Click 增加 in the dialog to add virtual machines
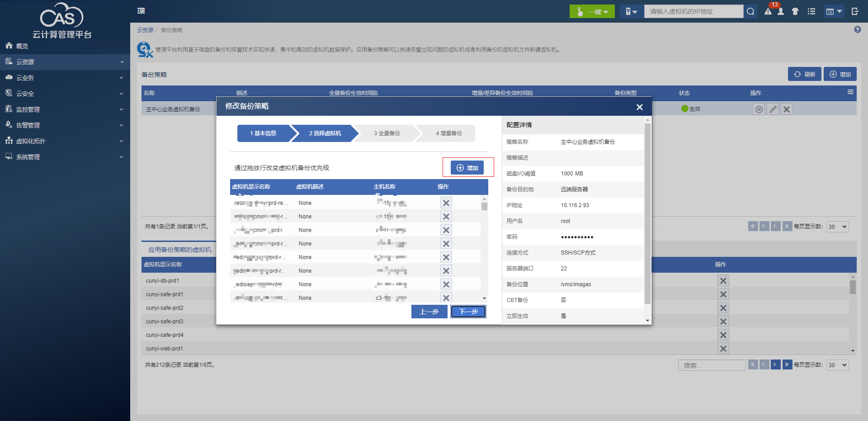 click(467, 168)
